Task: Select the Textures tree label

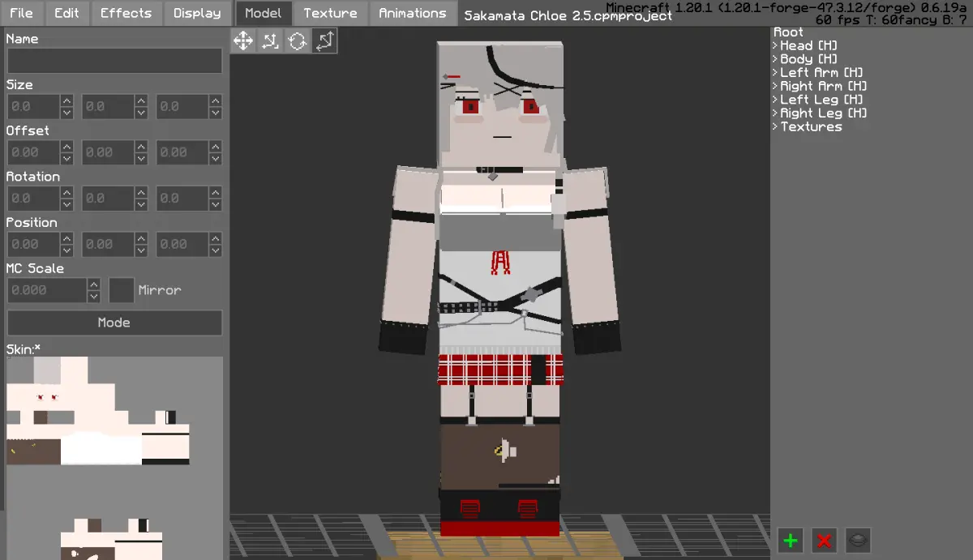Action: pyautogui.click(x=812, y=126)
